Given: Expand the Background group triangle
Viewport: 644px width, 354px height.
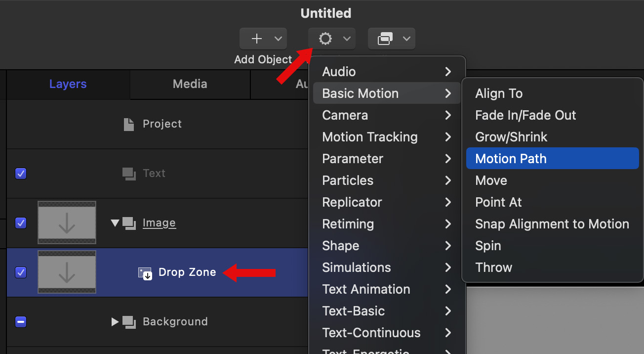Looking at the screenshot, I should (x=115, y=322).
